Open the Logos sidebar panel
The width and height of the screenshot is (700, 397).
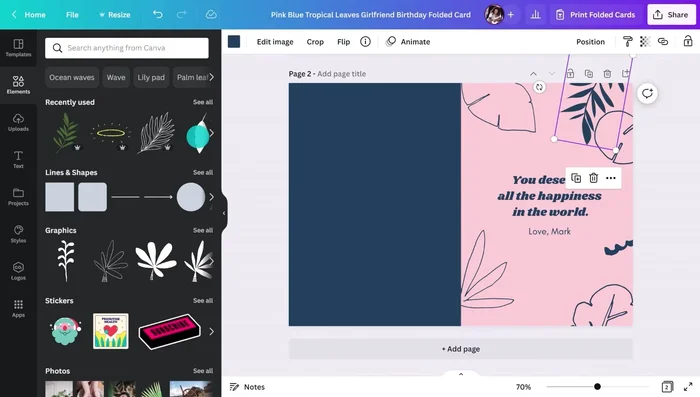[18, 271]
